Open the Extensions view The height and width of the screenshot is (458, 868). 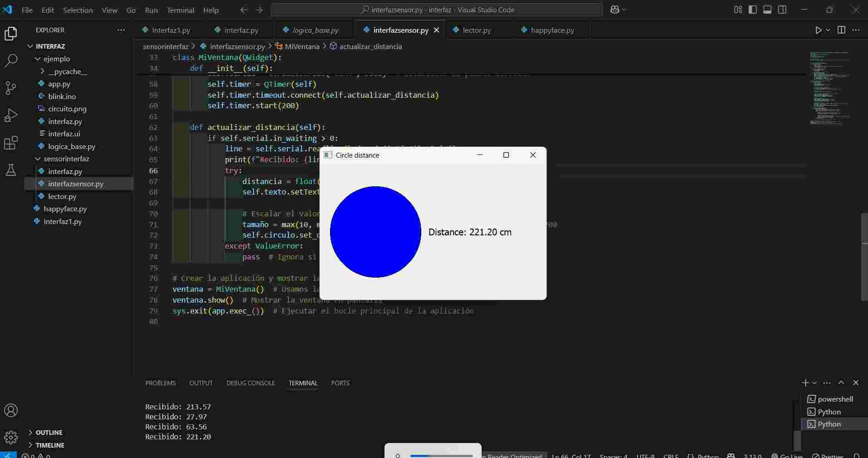pyautogui.click(x=11, y=143)
